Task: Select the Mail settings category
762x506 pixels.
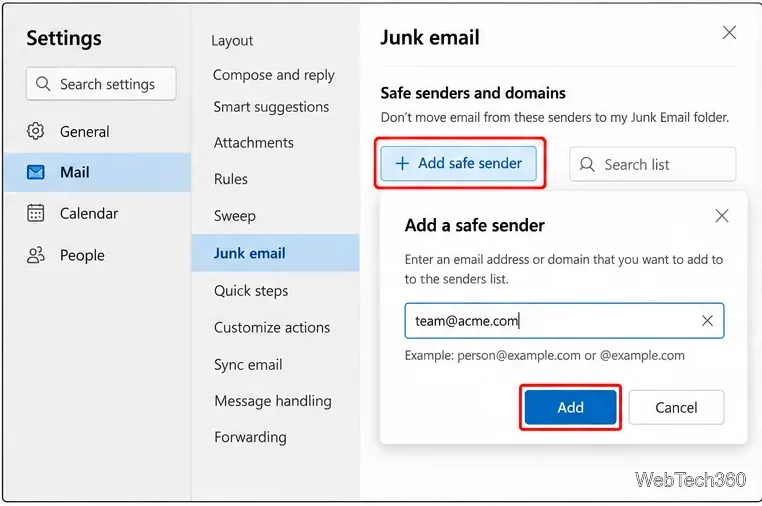Action: (97, 172)
